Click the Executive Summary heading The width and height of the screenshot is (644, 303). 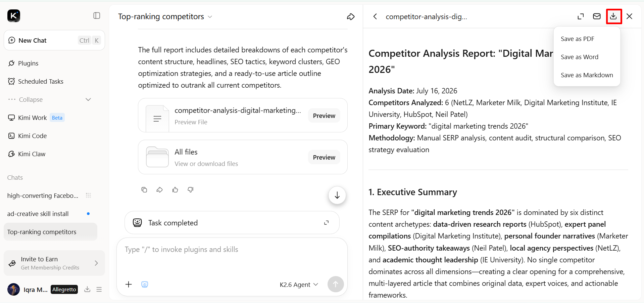click(413, 192)
